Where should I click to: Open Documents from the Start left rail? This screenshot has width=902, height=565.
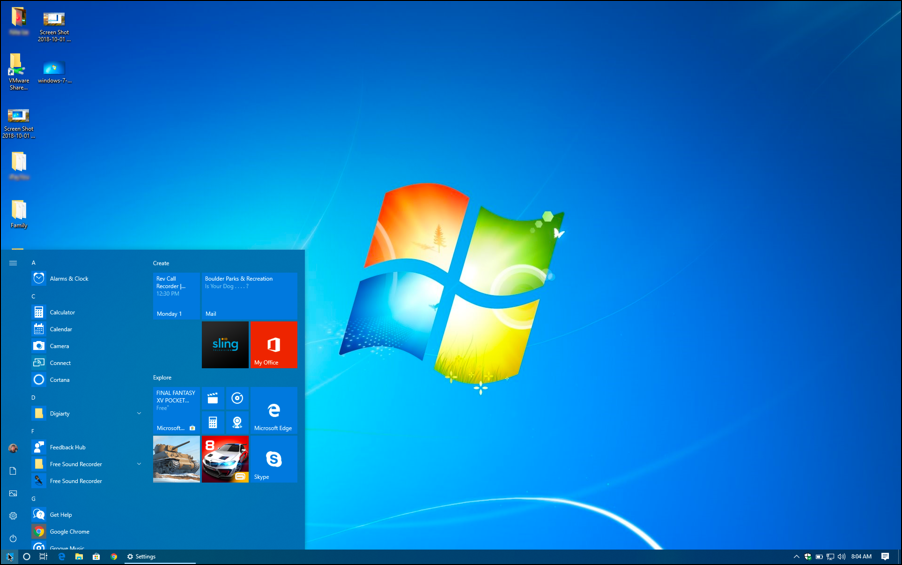13,471
